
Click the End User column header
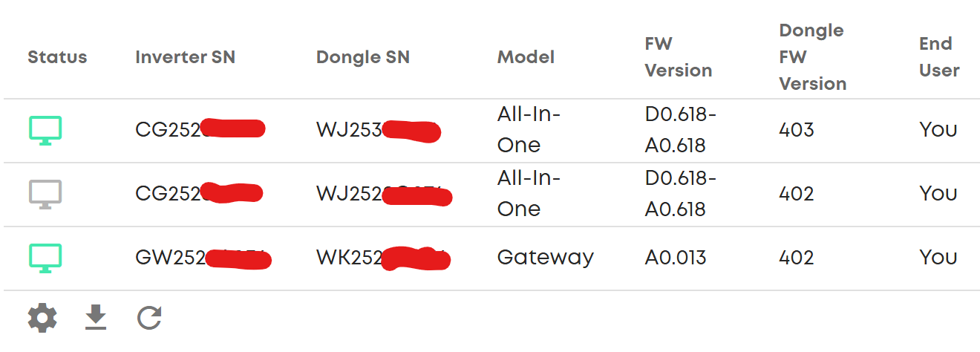click(x=938, y=57)
